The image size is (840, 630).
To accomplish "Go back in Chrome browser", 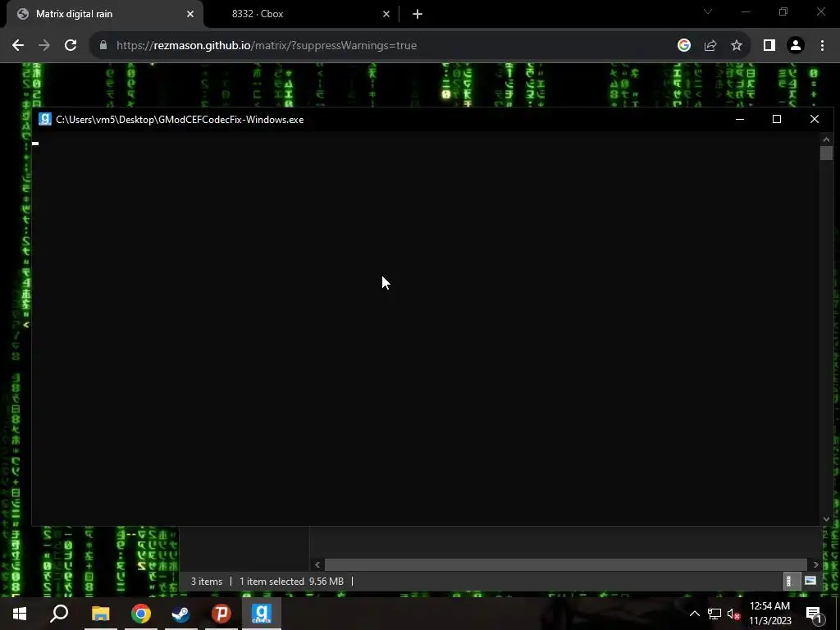I will click(x=18, y=46).
